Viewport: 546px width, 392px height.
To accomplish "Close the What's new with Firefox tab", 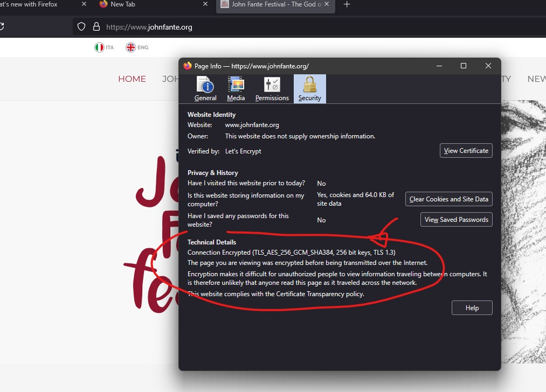I will (x=84, y=4).
